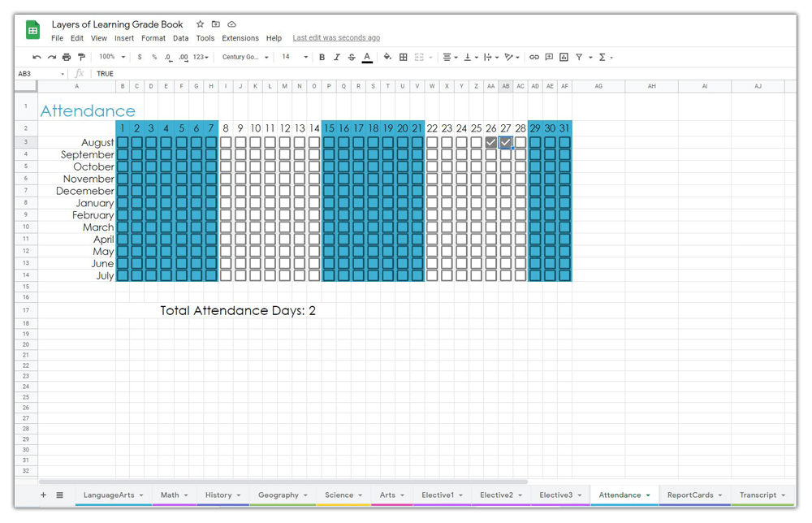Star the Layers of Learning Grade Book
Viewport: 812px width, 523px height.
200,24
